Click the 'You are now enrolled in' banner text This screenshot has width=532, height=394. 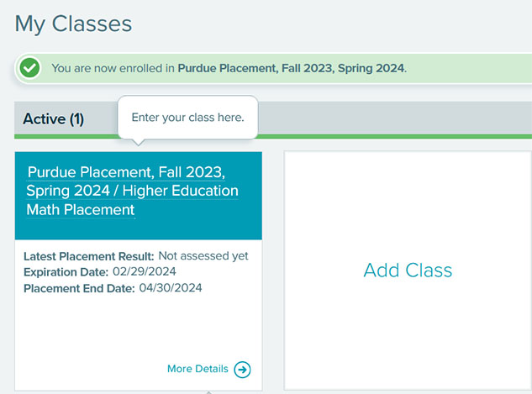point(113,68)
